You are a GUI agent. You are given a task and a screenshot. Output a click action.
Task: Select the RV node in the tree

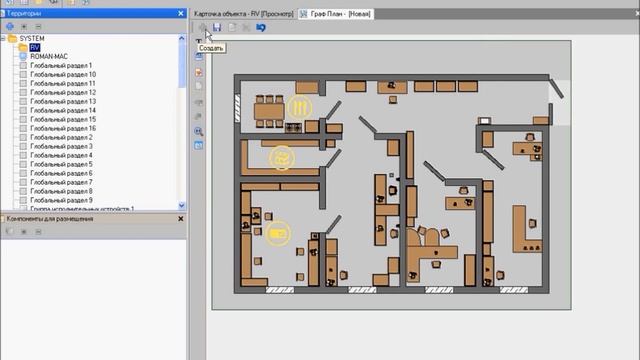(35, 48)
